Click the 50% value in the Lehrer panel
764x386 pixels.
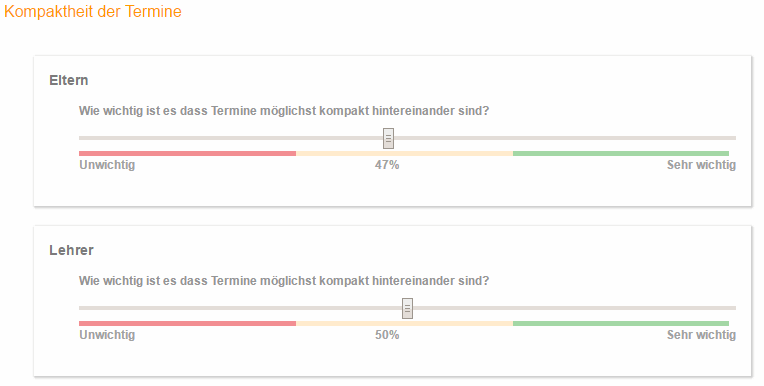point(387,335)
